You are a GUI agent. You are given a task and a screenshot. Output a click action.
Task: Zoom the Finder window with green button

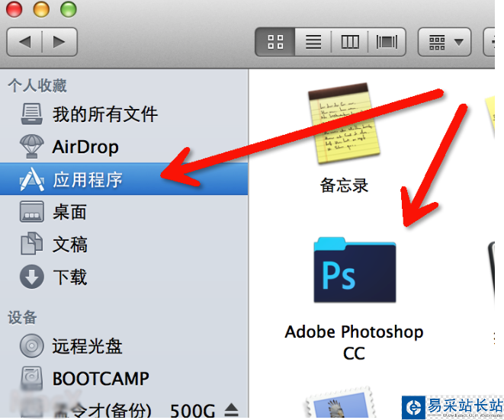(69, 9)
